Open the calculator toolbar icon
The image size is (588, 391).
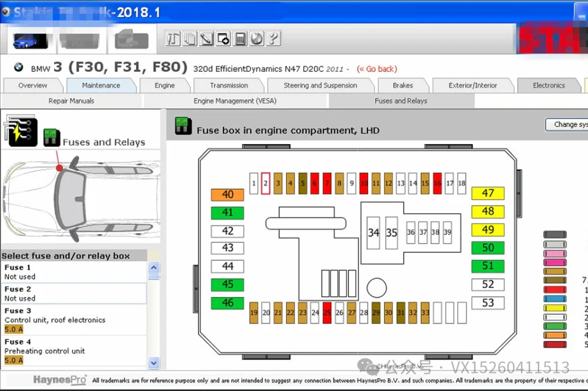click(x=240, y=39)
